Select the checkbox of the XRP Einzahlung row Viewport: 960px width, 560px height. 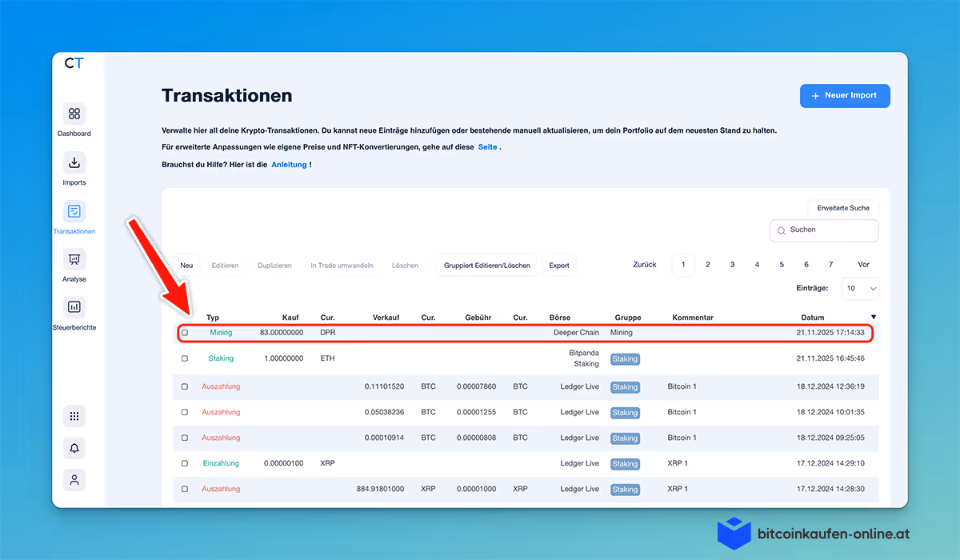click(184, 463)
